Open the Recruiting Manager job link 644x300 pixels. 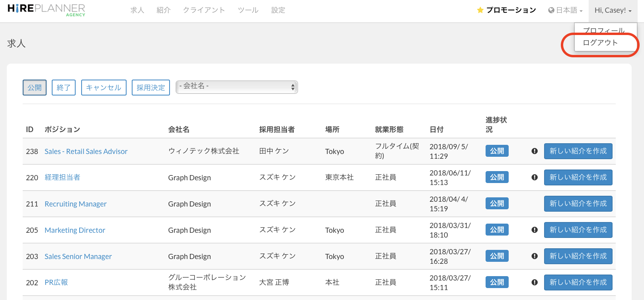[x=76, y=204]
